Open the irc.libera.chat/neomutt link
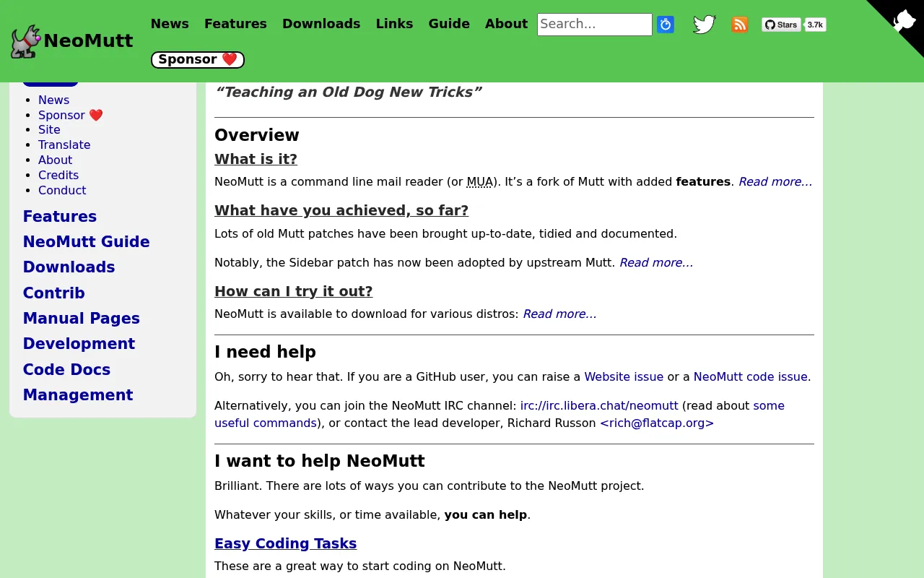The height and width of the screenshot is (578, 924). tap(599, 406)
